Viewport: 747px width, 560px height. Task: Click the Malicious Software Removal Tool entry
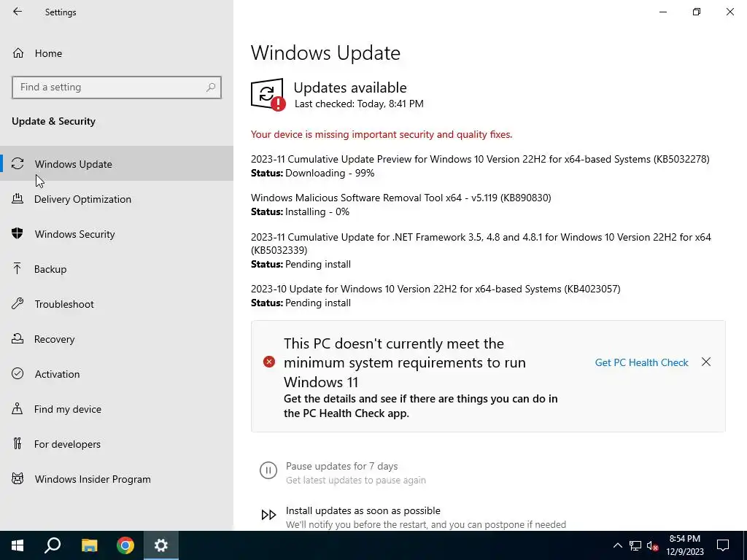401,198
